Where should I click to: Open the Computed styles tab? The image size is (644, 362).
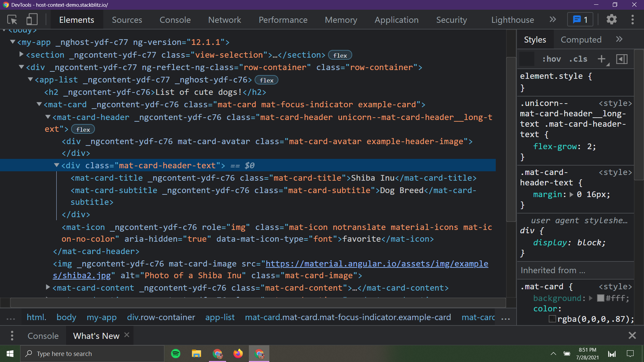(581, 40)
